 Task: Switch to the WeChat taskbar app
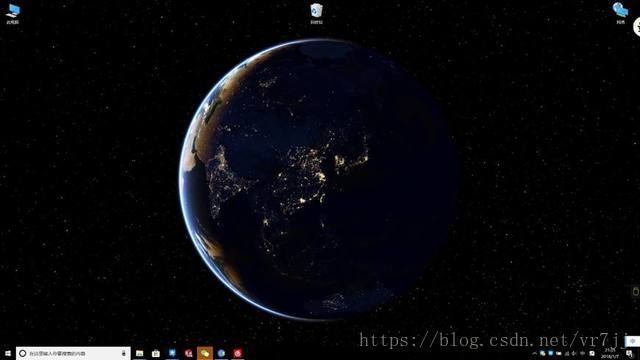point(205,353)
